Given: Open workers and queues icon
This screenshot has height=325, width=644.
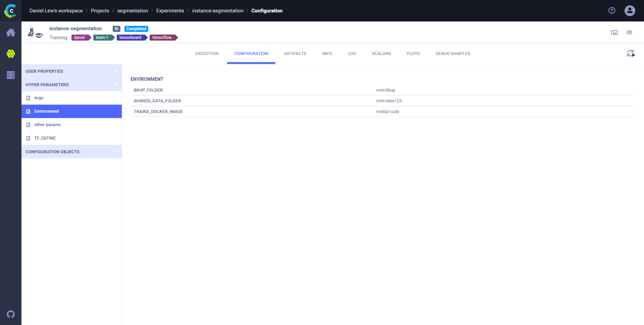Looking at the screenshot, I should [x=11, y=75].
